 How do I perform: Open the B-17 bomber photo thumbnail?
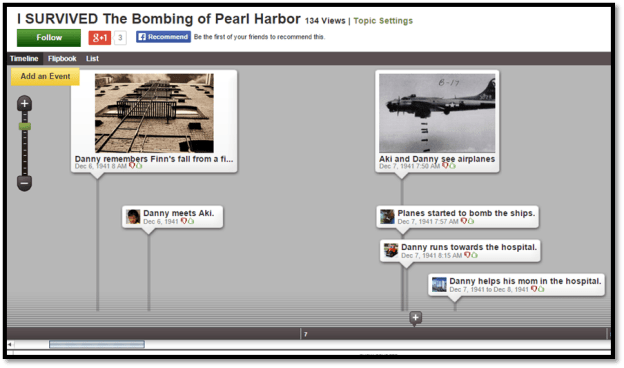[437, 113]
